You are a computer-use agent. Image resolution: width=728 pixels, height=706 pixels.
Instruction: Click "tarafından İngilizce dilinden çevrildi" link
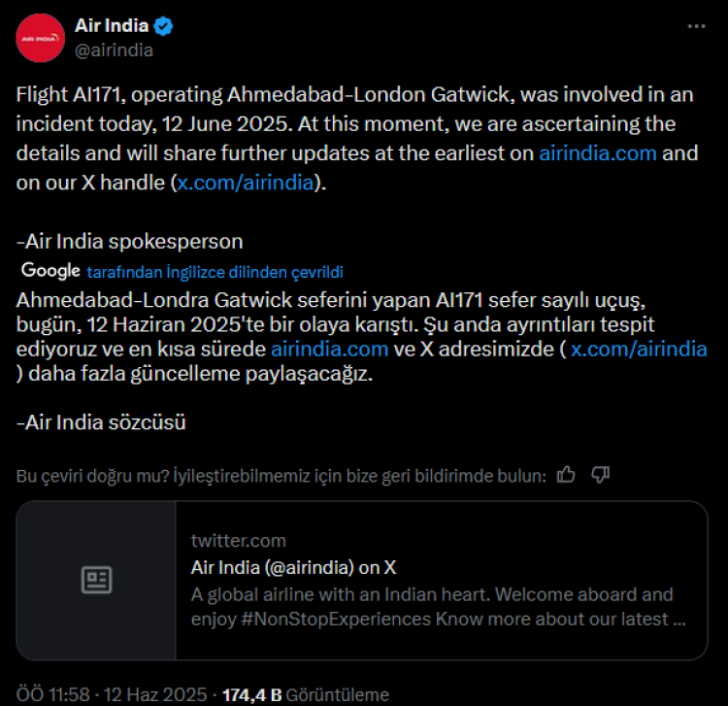pos(215,272)
